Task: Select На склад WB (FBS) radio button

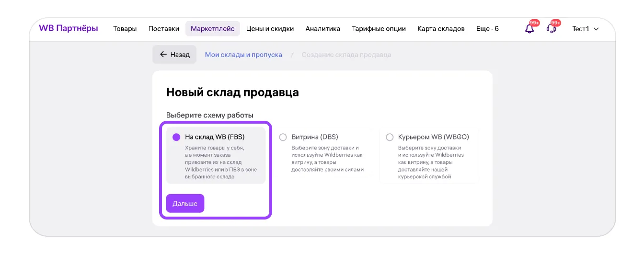Action: click(x=176, y=137)
